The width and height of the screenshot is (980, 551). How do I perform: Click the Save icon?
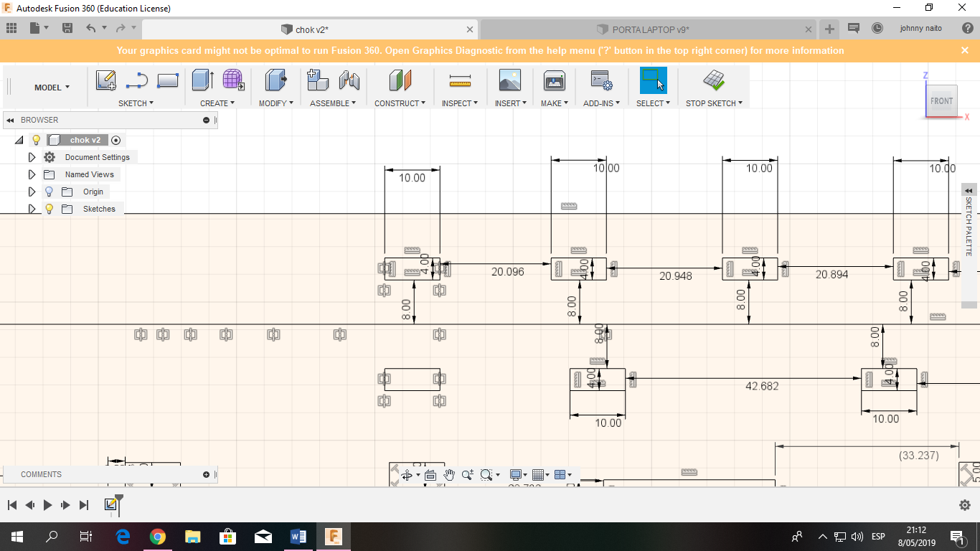[x=67, y=28]
